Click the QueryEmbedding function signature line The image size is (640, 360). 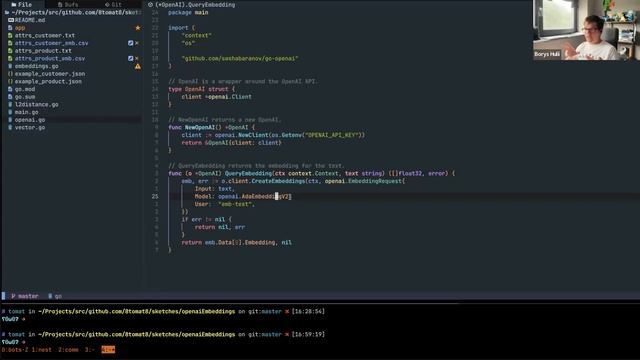click(x=311, y=173)
